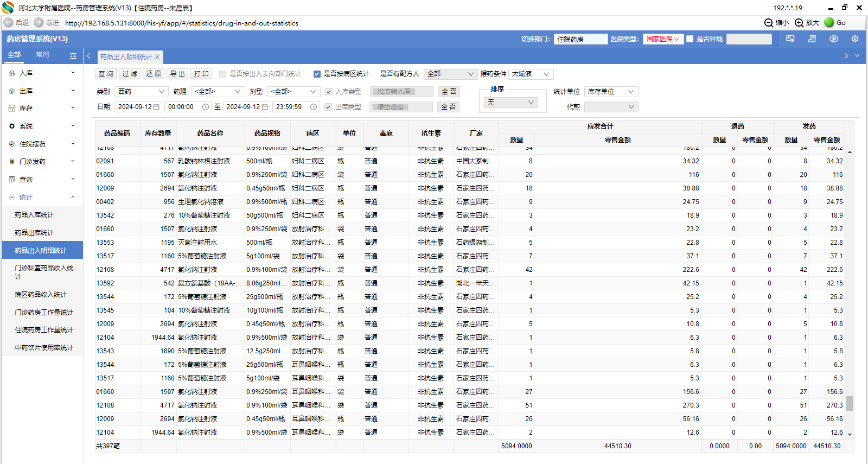Click the table's vertical scrollbar thumb

click(850, 403)
